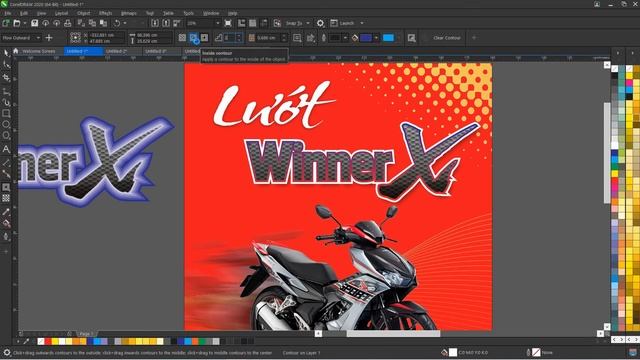
Task: Click the Import icon in the toolbar
Action: (155, 23)
